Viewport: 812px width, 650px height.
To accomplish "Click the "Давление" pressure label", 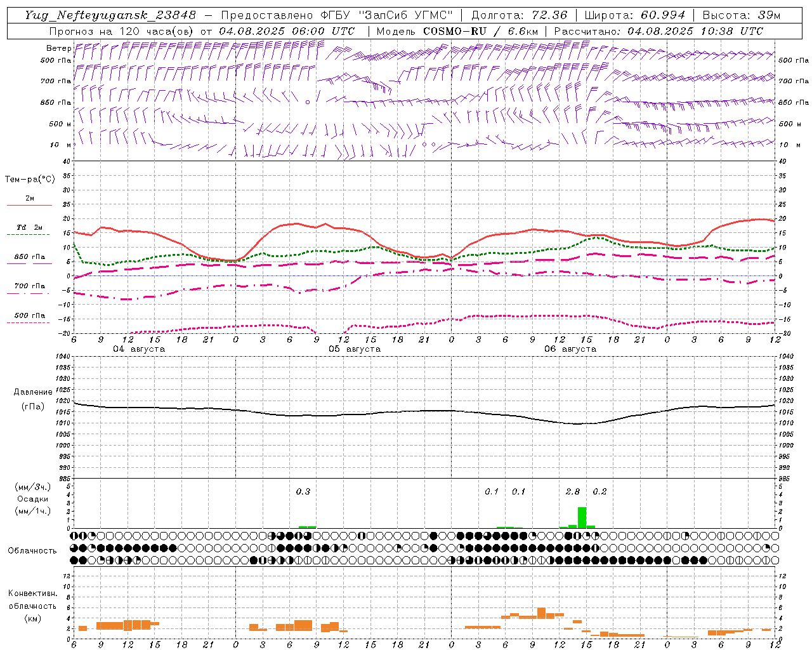I will [33, 392].
